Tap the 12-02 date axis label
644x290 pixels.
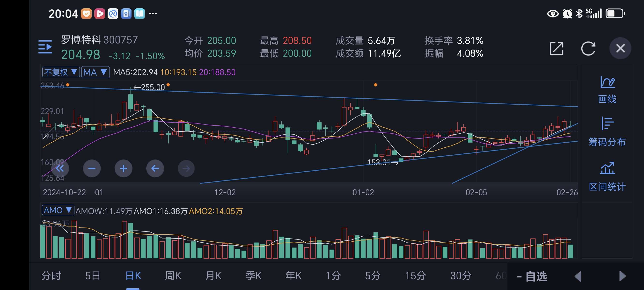pyautogui.click(x=225, y=193)
